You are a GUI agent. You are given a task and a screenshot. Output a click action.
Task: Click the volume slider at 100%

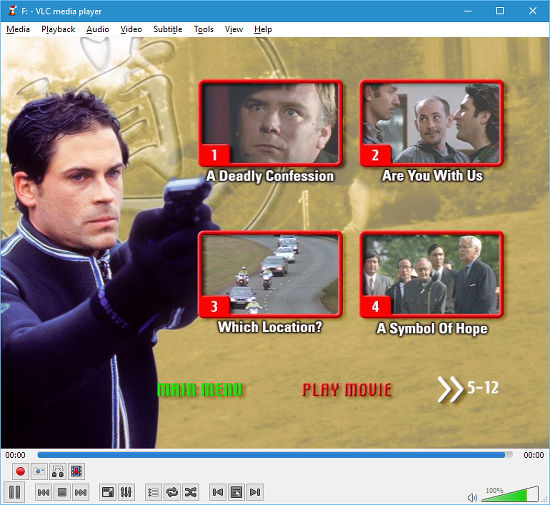[x=509, y=494]
